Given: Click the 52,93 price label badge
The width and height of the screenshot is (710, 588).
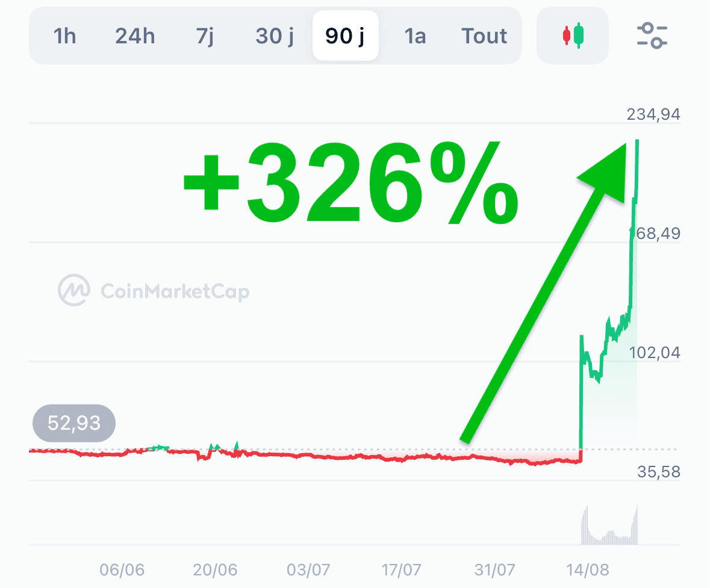Looking at the screenshot, I should coord(74,423).
